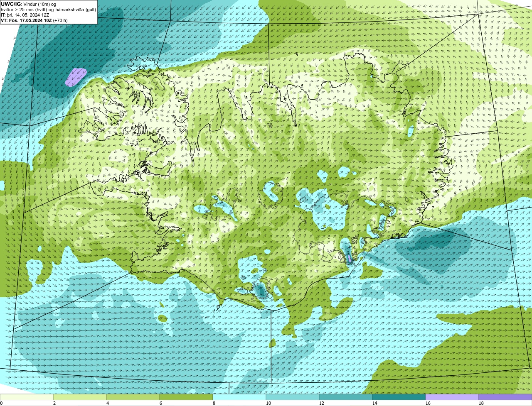Select the light yellow-green 2–4 m/s swatch

point(80,397)
